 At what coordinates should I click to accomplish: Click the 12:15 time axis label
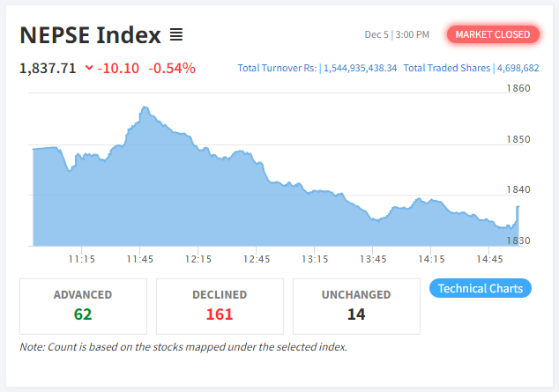coord(198,259)
